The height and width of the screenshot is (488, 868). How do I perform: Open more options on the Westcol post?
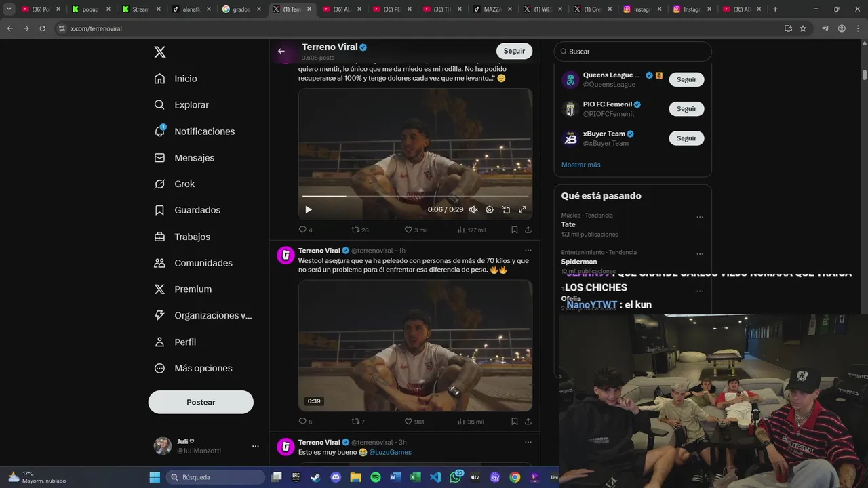(x=528, y=251)
